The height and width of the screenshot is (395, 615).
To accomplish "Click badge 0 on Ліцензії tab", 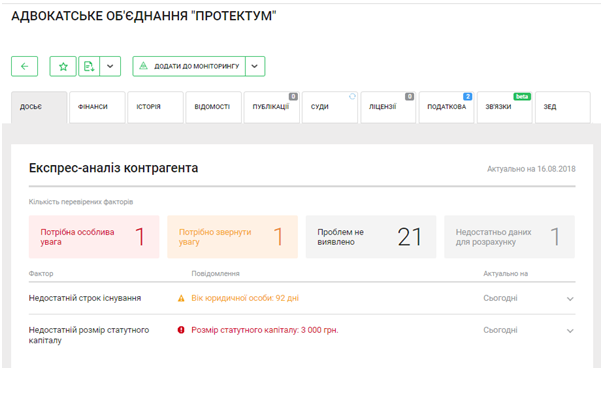I will tap(409, 96).
